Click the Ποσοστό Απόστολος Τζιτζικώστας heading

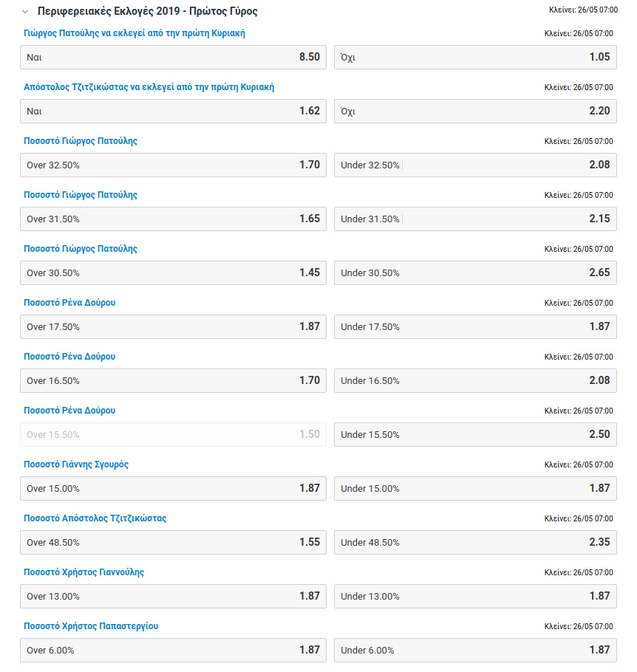click(x=95, y=518)
